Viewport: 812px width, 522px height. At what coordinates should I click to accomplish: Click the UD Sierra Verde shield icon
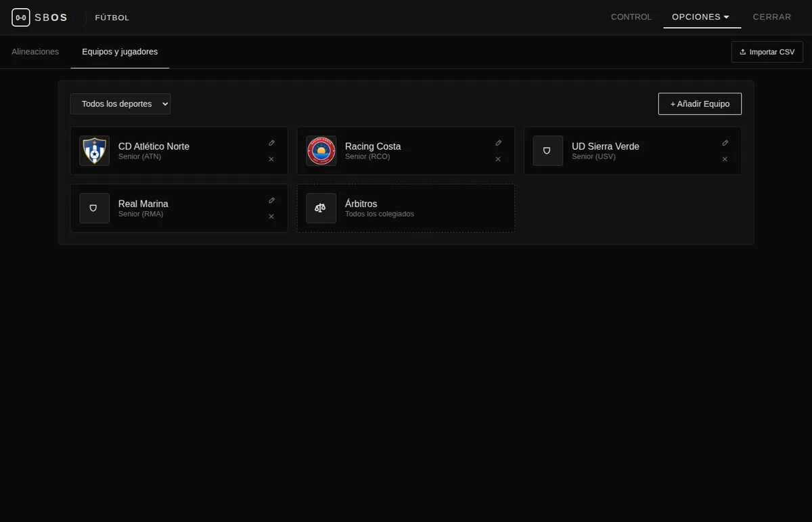(x=548, y=151)
